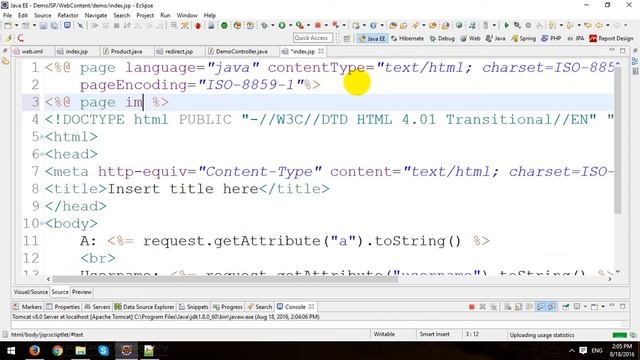Collapse the head tag at line 6
The width and height of the screenshot is (640, 360).
click(42, 154)
